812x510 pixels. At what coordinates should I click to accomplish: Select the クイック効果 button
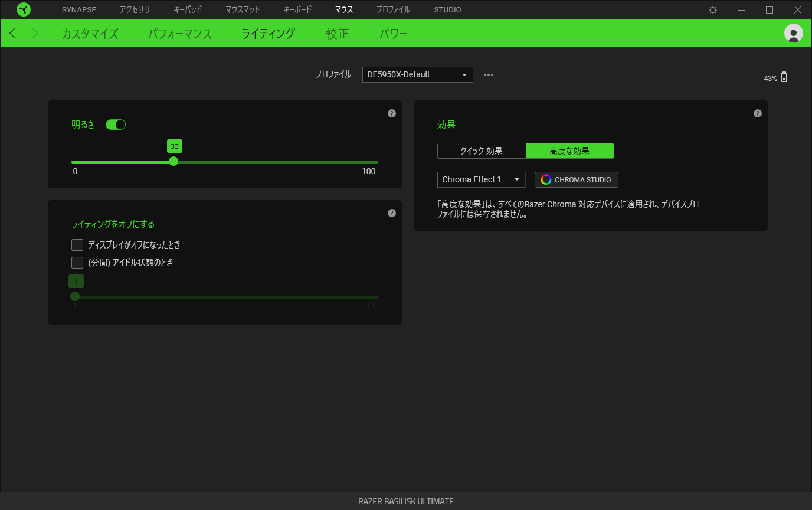(x=482, y=151)
